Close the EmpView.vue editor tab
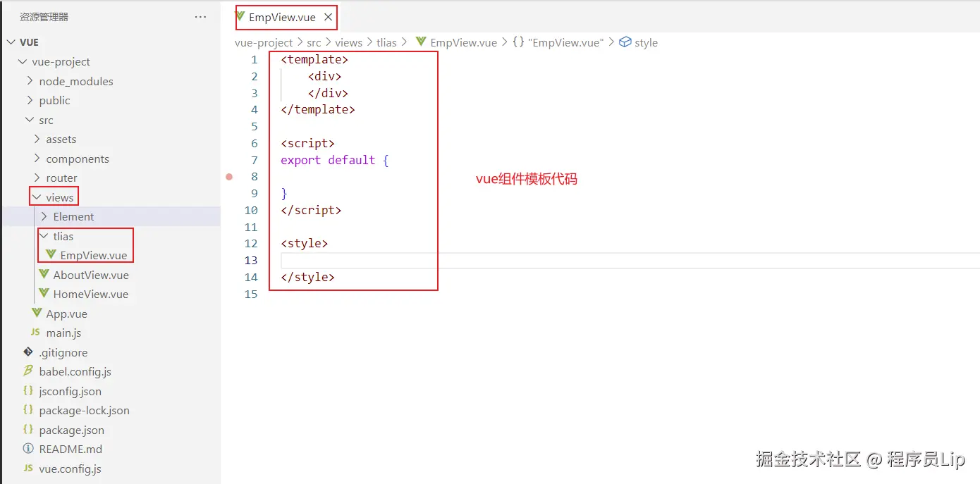Viewport: 980px width, 484px height. pos(328,17)
